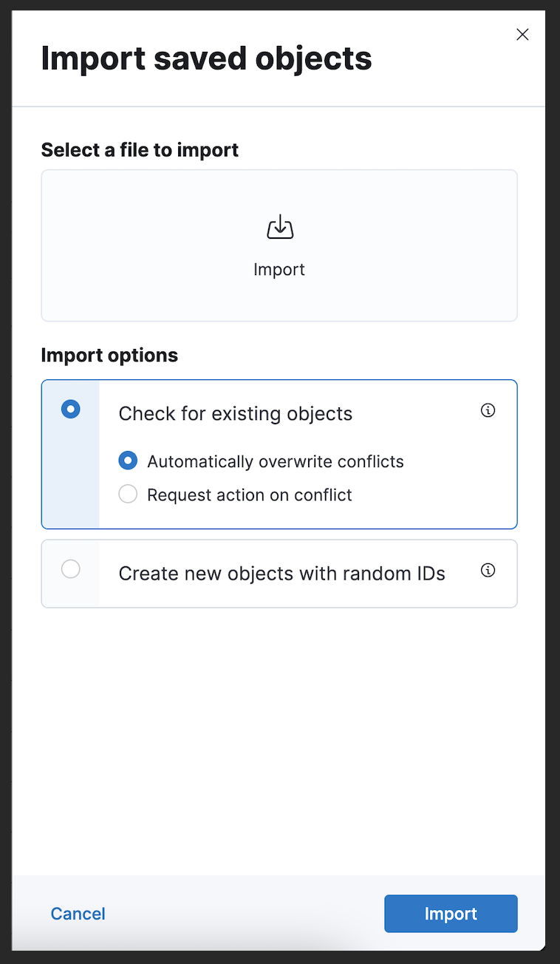
Task: Select the Check for existing objects radio
Action: tap(71, 409)
